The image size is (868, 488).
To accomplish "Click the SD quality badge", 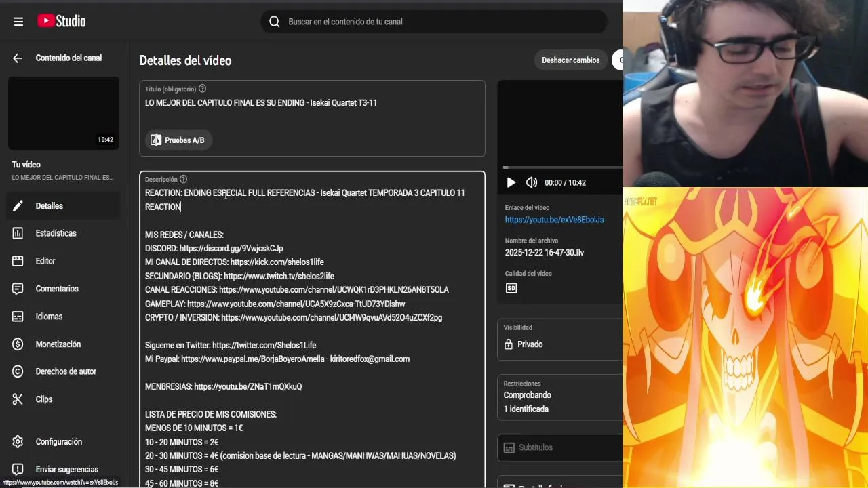I will (x=511, y=288).
